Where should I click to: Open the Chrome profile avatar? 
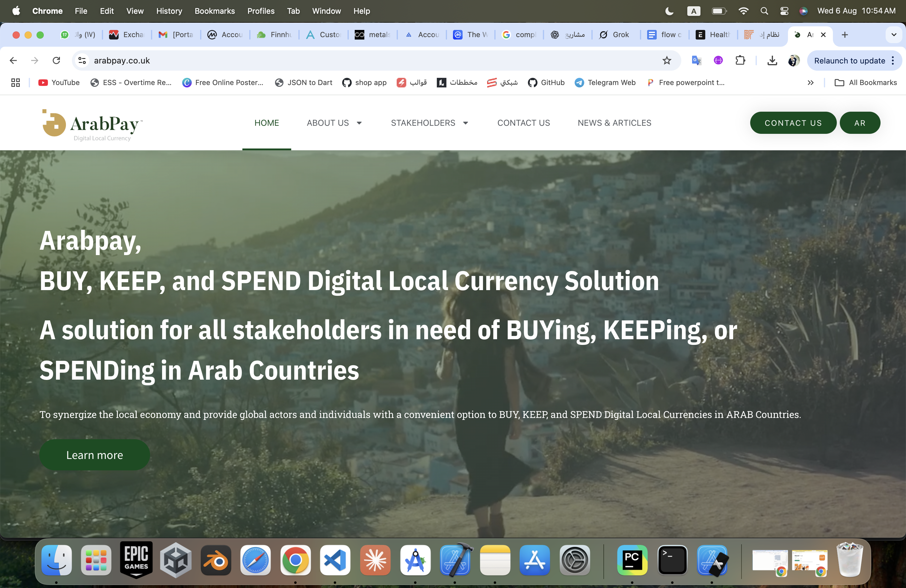click(793, 60)
